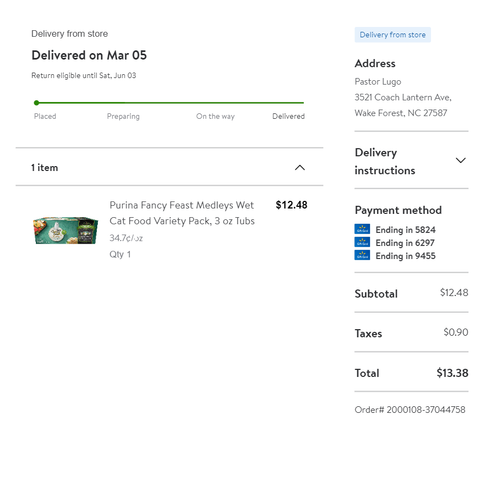Click the Total amount $13.38
Viewport: 500px width, 486px height.
[452, 373]
